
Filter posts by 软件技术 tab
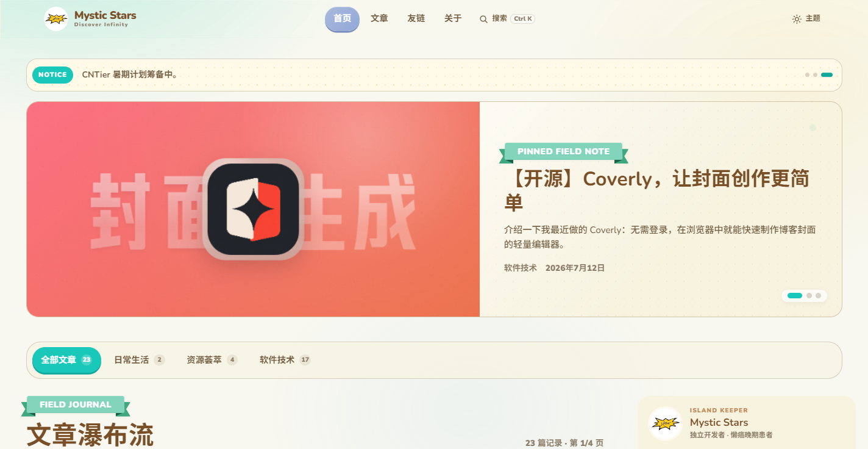click(x=285, y=360)
